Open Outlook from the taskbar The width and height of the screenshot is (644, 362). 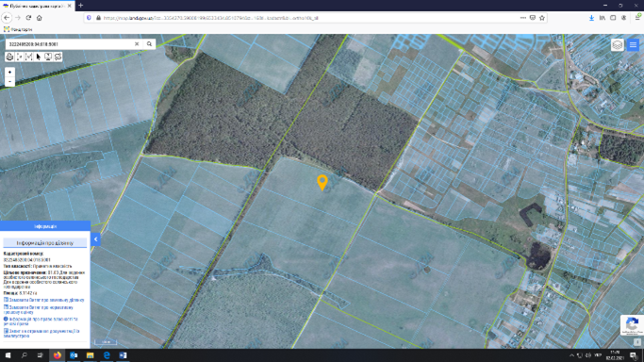74,355
